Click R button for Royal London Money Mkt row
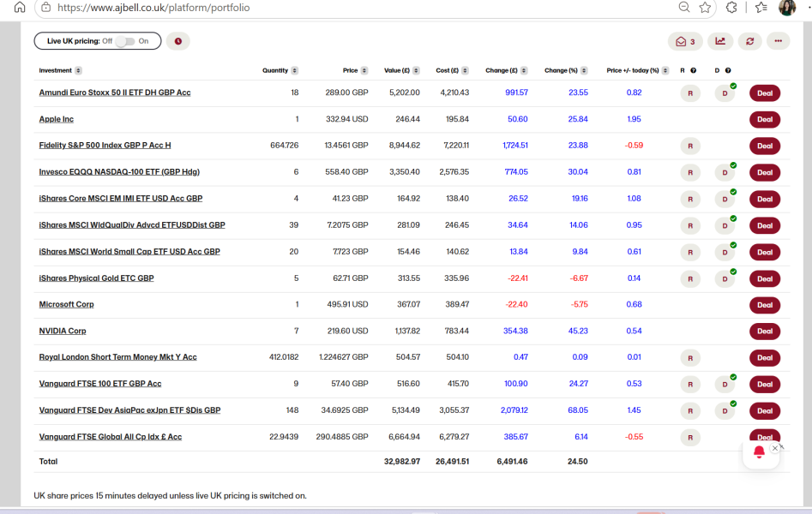Image resolution: width=812 pixels, height=514 pixels. click(x=690, y=358)
